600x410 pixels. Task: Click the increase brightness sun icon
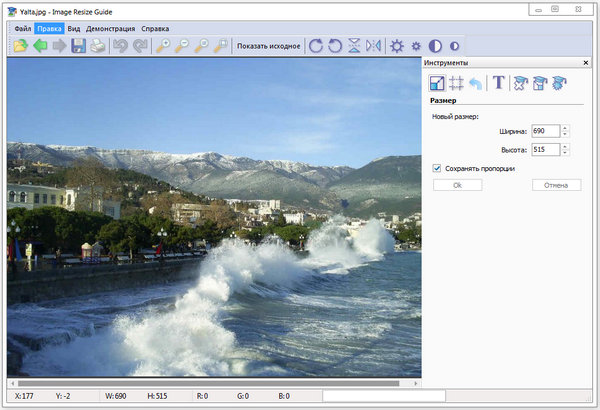coord(397,46)
